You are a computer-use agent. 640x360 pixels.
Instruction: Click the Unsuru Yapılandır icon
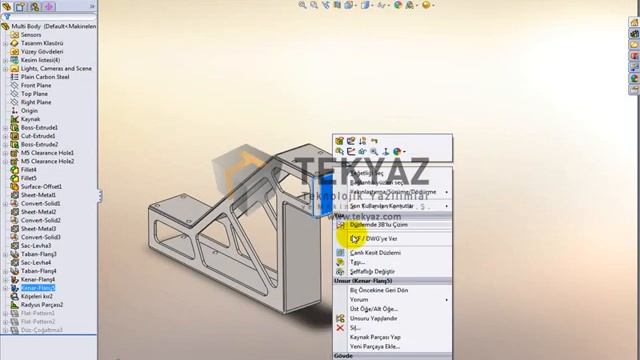point(340,318)
